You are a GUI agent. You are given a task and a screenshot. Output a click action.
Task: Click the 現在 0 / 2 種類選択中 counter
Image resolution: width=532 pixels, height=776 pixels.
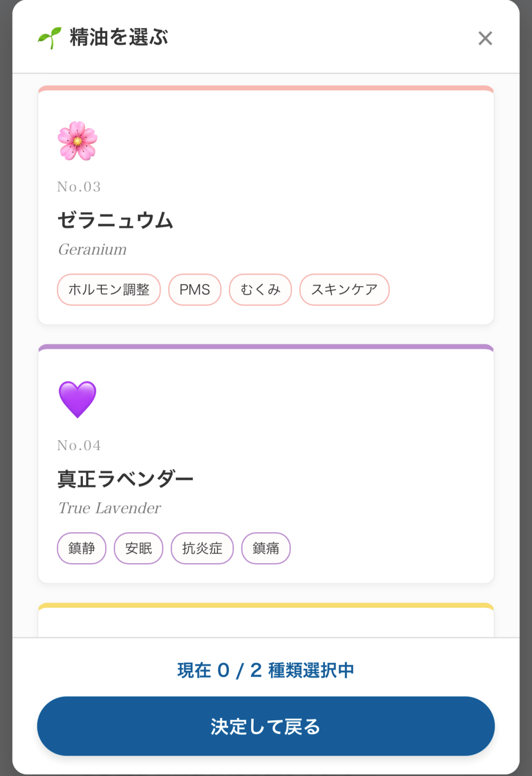point(266,670)
